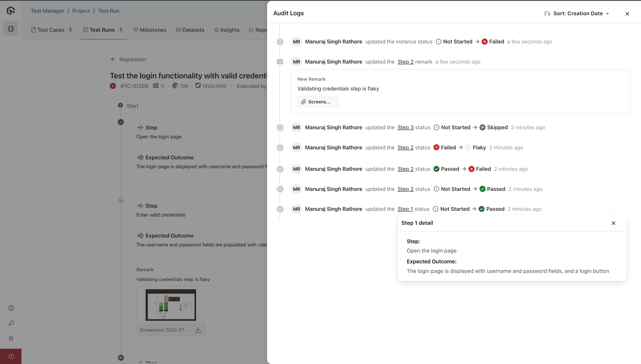Close the Audit Logs panel
This screenshot has width=641, height=364.
(x=627, y=14)
